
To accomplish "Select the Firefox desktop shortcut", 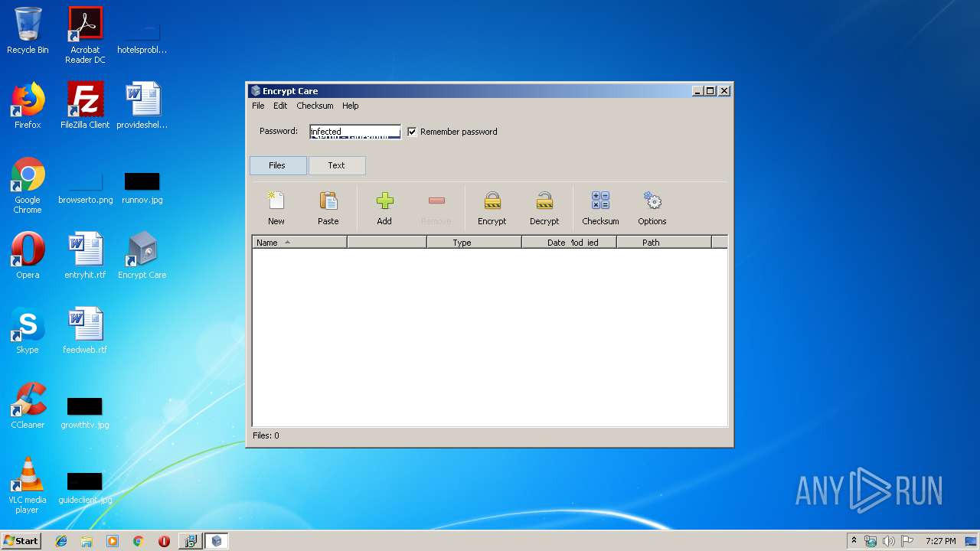I will pos(28,106).
